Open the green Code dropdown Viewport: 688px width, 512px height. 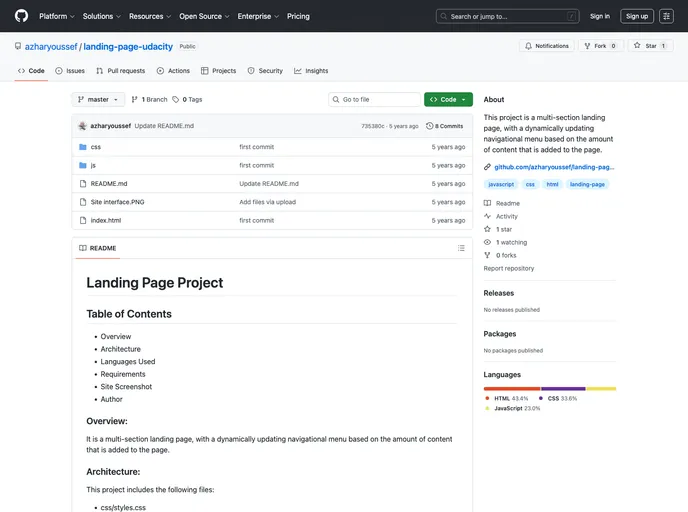[x=448, y=100]
